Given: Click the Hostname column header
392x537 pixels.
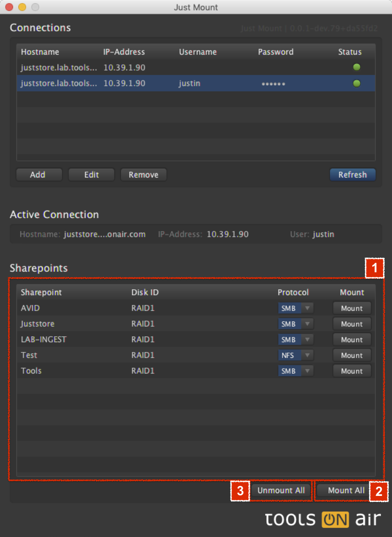Looking at the screenshot, I should click(40, 52).
